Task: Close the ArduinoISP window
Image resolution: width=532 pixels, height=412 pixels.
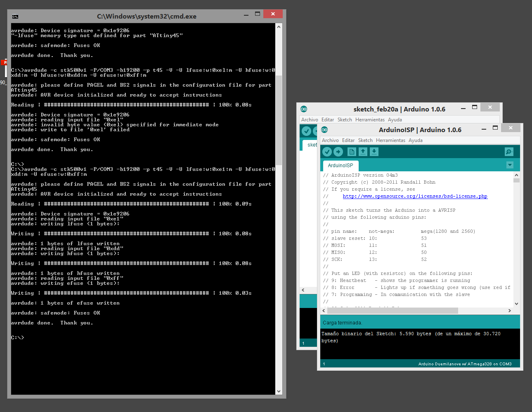Action: pos(511,128)
